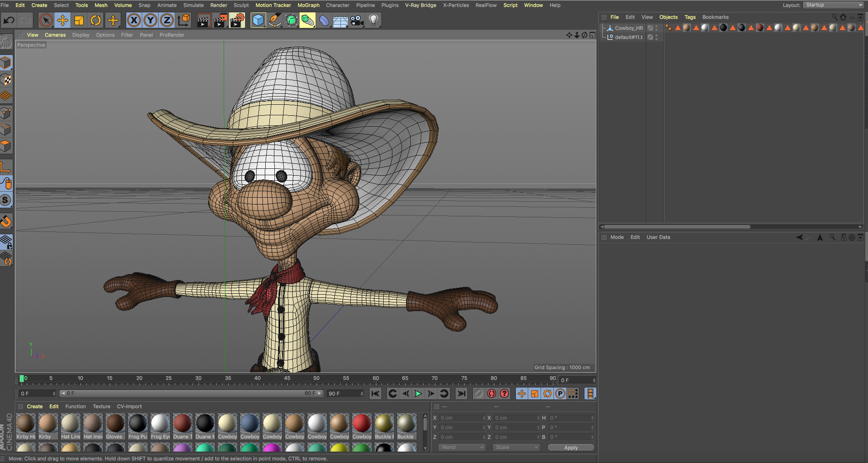The image size is (868, 463).
Task: Add a Light object
Action: tap(374, 20)
